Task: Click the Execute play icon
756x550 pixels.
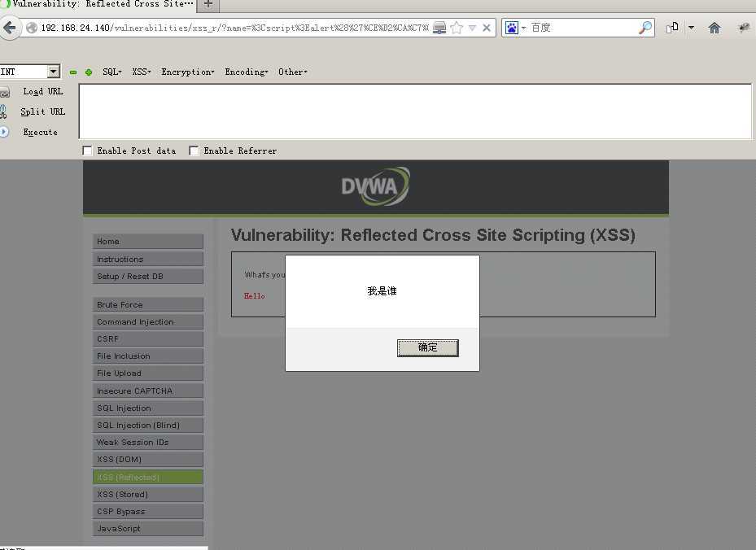Action: (4, 132)
